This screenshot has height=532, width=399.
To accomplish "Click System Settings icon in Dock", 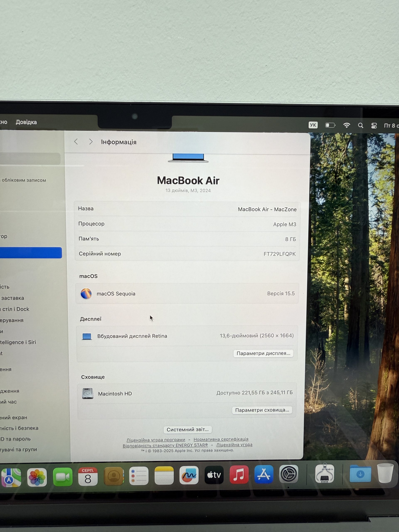I will [289, 474].
